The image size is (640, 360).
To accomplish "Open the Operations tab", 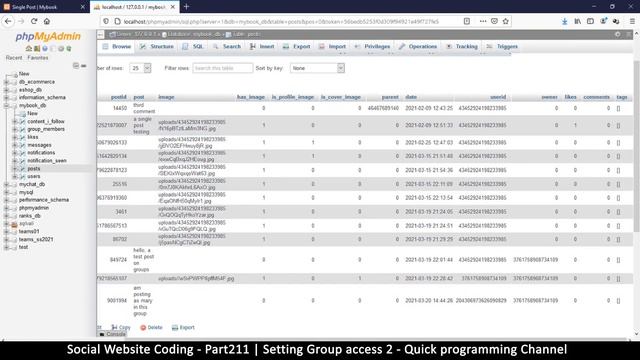I will [x=418, y=47].
